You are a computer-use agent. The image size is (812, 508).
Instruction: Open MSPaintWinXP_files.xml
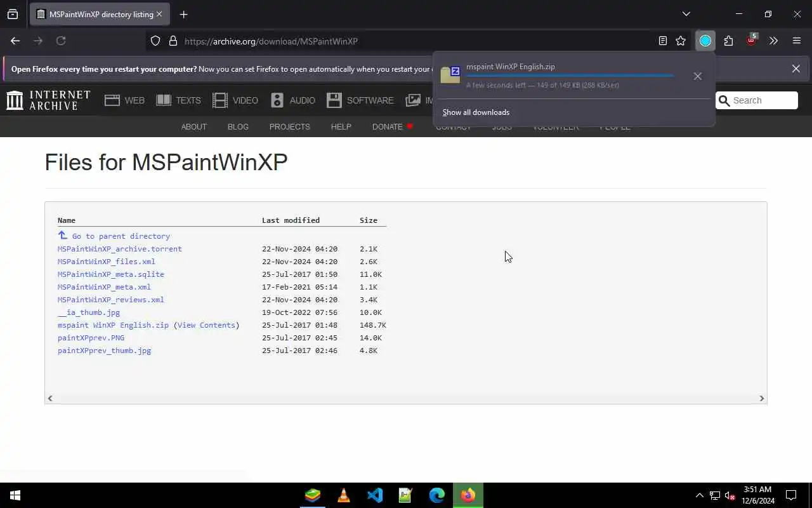[107, 262]
